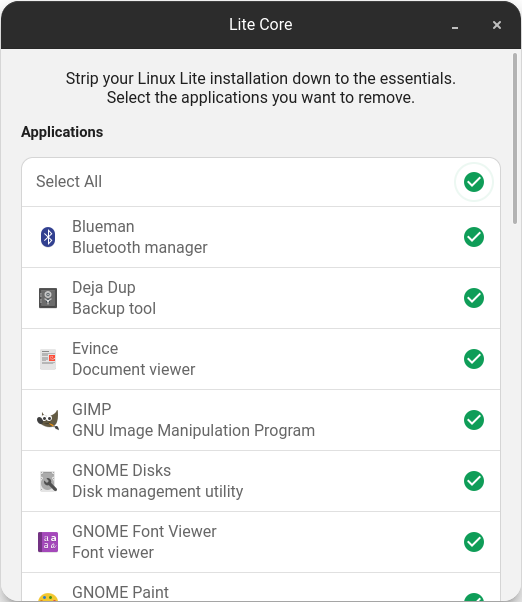Select the GIMP list row text
The height and width of the screenshot is (602, 522).
pos(193,420)
